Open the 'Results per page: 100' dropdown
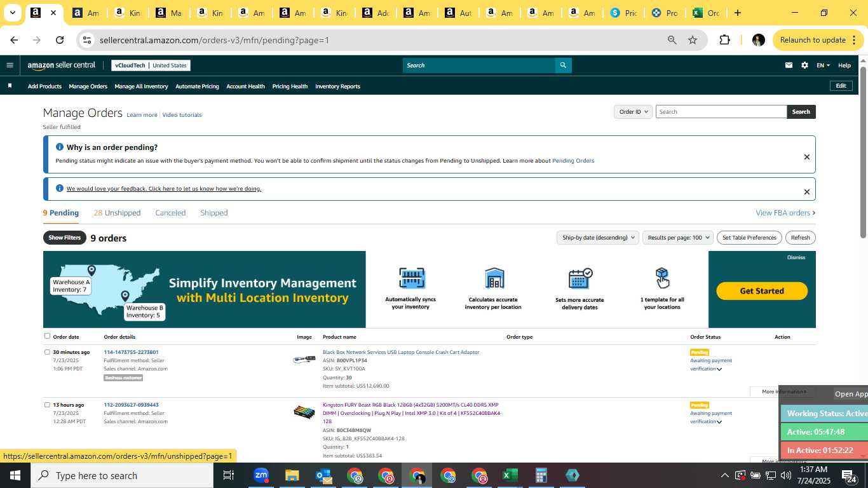868x488 pixels. tap(678, 238)
